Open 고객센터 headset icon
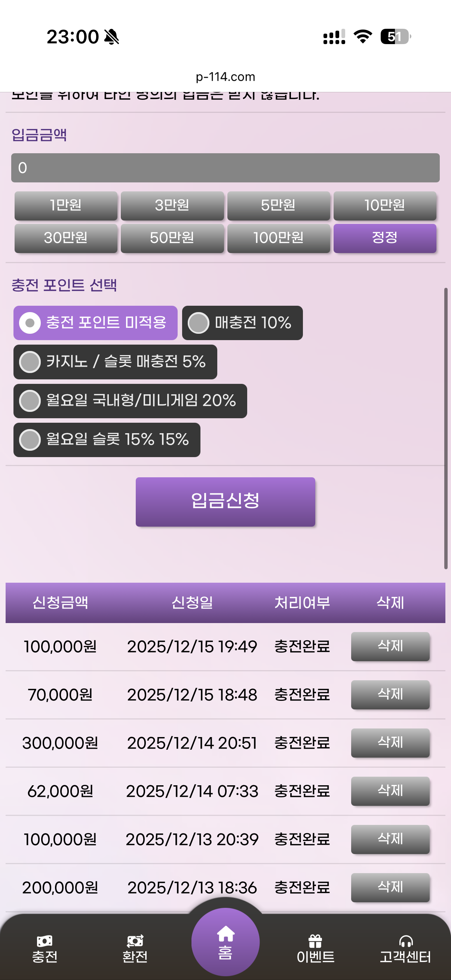This screenshot has width=451, height=980. 405,941
